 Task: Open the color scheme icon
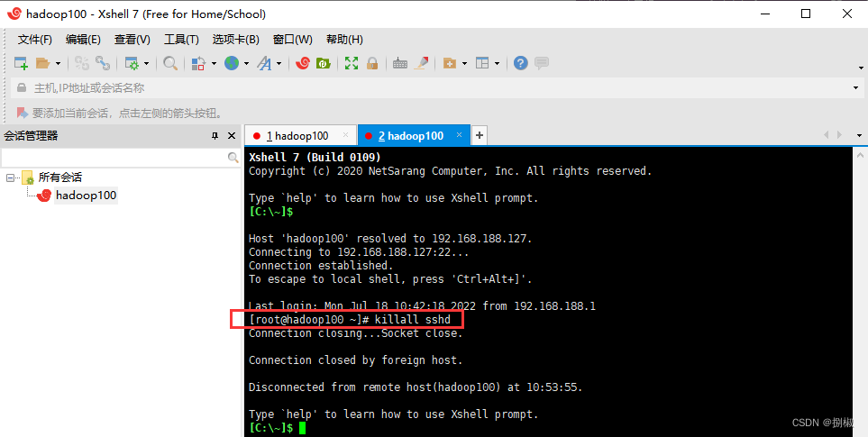click(198, 63)
